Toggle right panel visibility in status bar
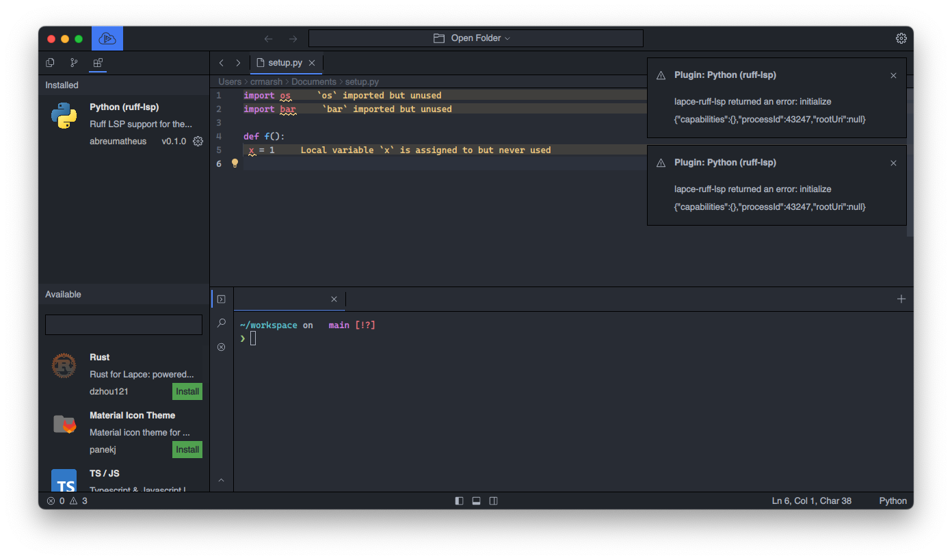Viewport: 952px width, 560px height. tap(493, 501)
